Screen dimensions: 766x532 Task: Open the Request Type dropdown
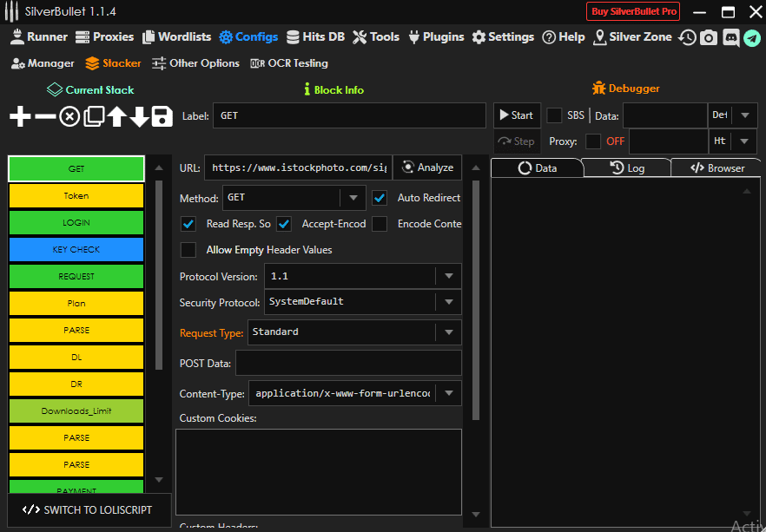(x=448, y=332)
